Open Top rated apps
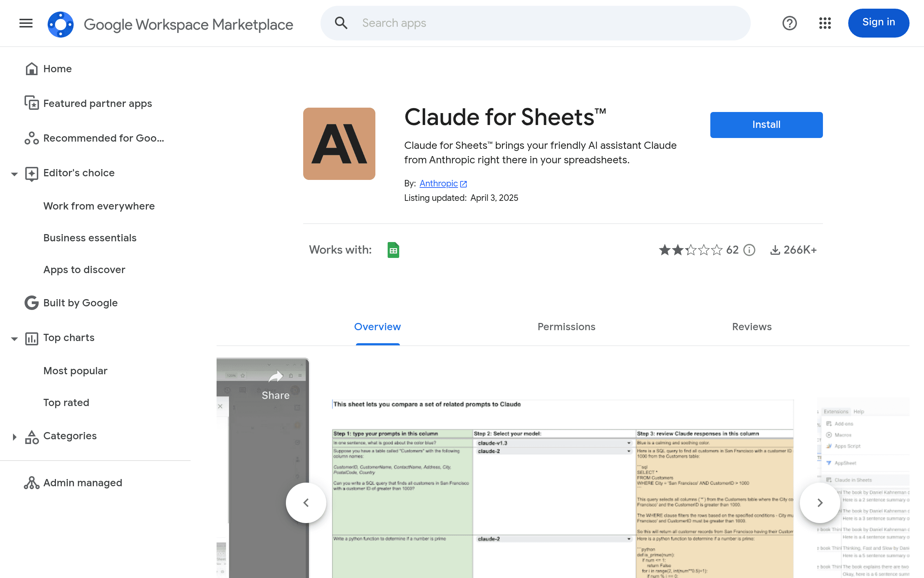Viewport: 924px width, 578px height. tap(66, 402)
